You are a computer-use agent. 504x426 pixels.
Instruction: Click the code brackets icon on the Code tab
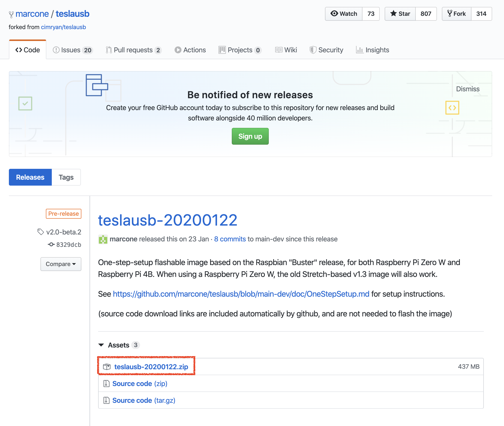tap(19, 50)
